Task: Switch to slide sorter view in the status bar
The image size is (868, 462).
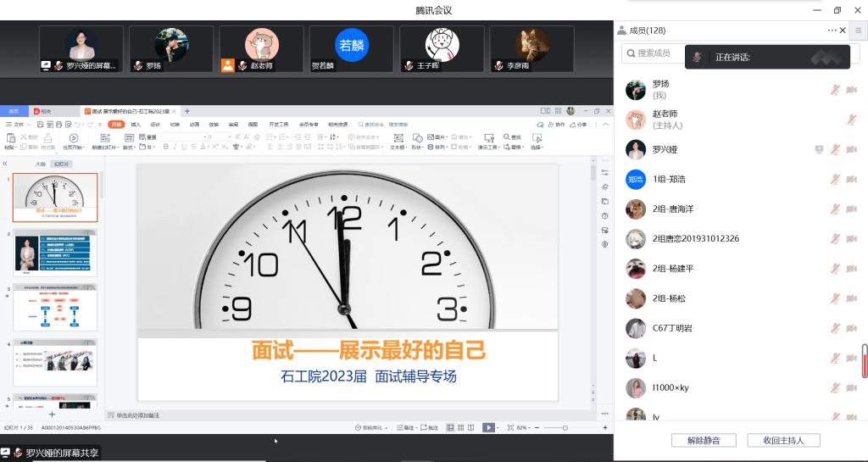Action: point(460,428)
